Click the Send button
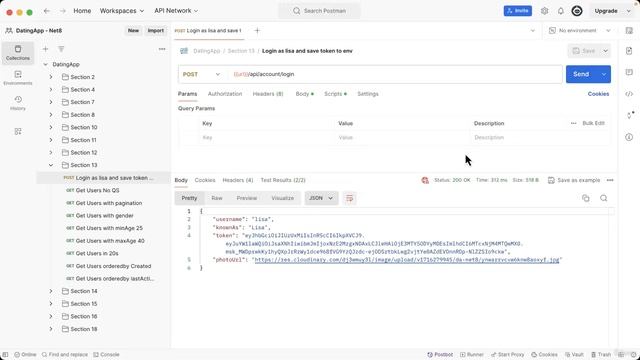640x360 pixels. point(581,74)
